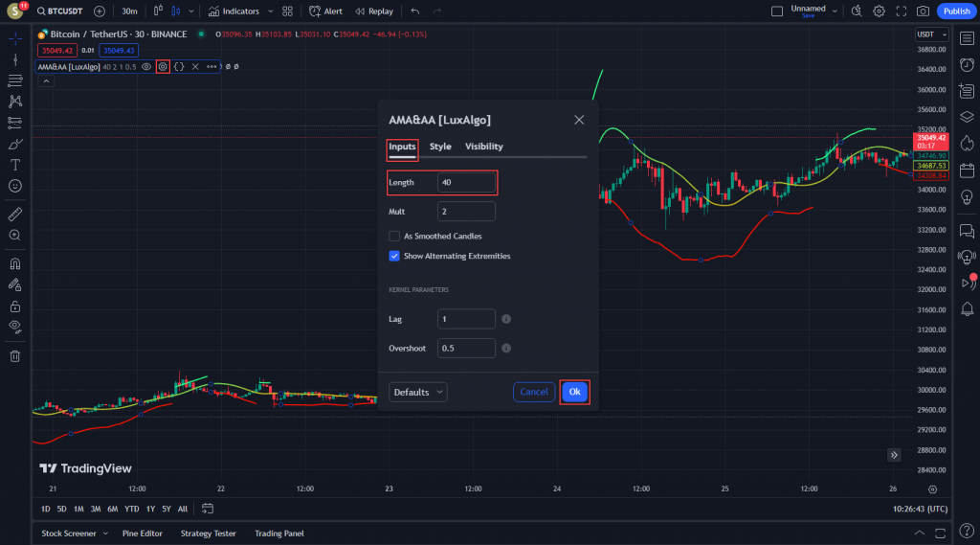Open the go to date calendar icon
The width and height of the screenshot is (980, 545).
208,509
